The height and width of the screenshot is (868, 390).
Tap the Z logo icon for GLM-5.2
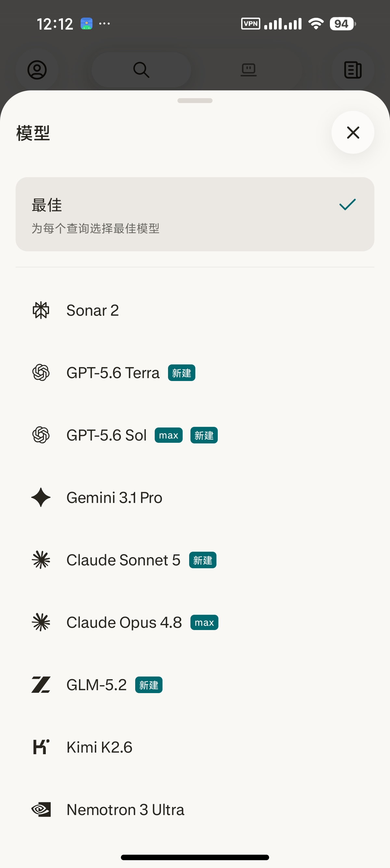(41, 685)
